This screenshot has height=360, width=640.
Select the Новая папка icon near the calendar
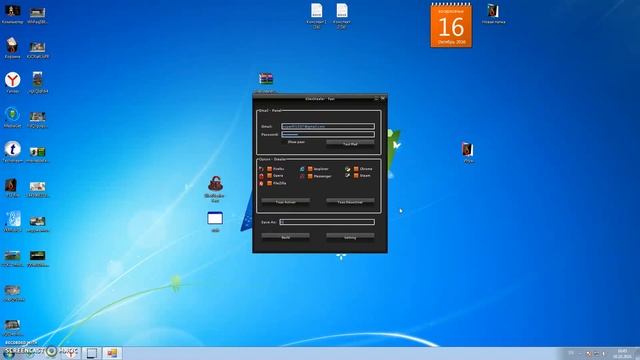coord(493,14)
